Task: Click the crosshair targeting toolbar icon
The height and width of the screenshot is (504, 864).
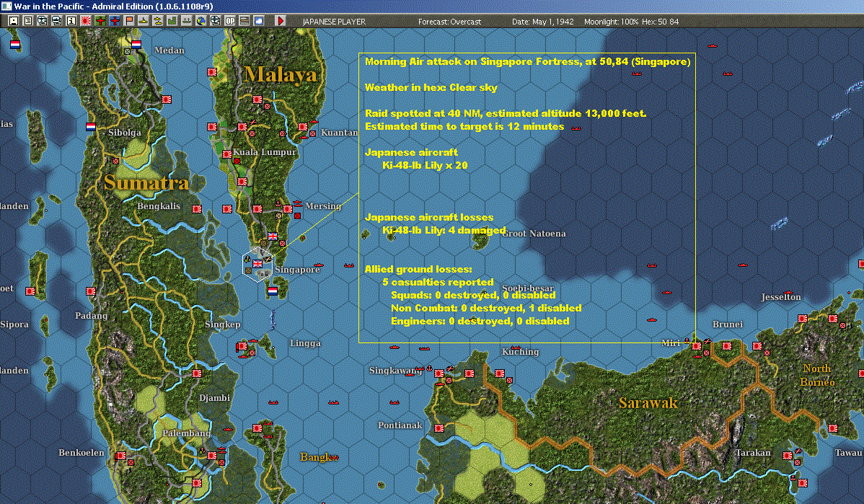Action: [x=215, y=21]
